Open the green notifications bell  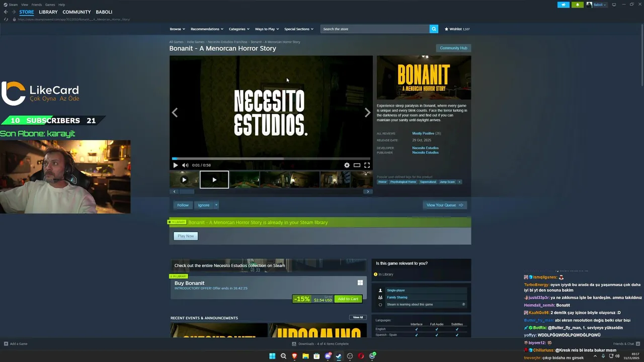tap(577, 5)
